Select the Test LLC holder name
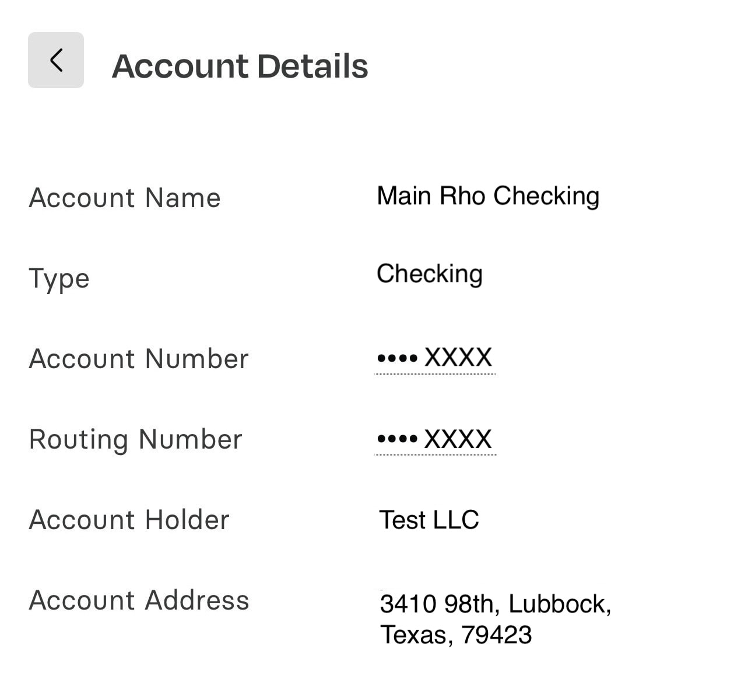Image resolution: width=748 pixels, height=700 pixels. point(429,520)
